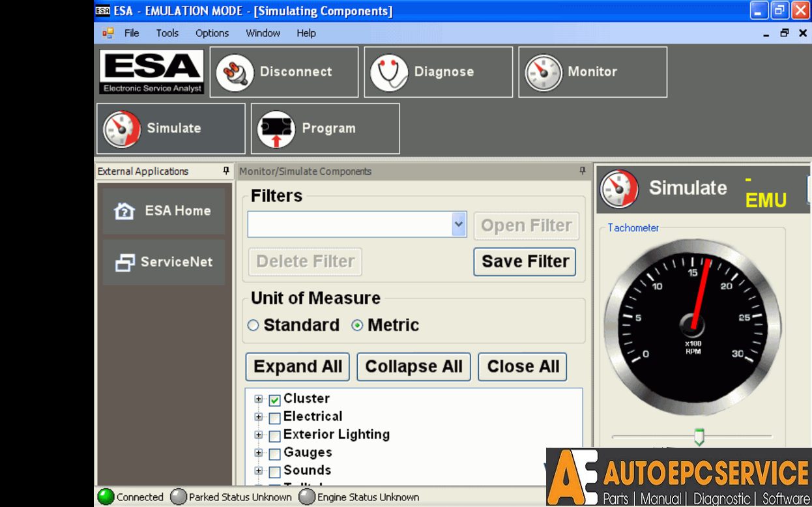Click the Engine Status Unknown indicator light
Screen dimensions: 812x507
point(307,497)
